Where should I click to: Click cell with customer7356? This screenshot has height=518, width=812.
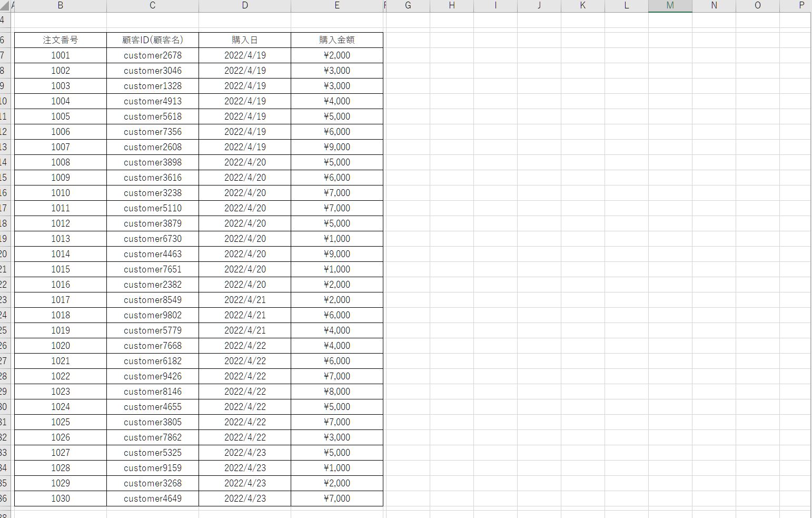(x=153, y=132)
